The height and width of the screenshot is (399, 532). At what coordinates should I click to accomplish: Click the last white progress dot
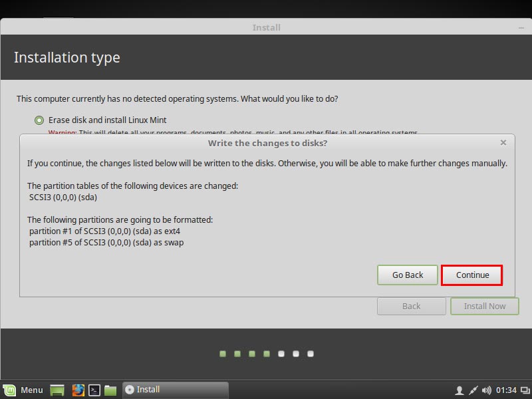pyautogui.click(x=311, y=354)
